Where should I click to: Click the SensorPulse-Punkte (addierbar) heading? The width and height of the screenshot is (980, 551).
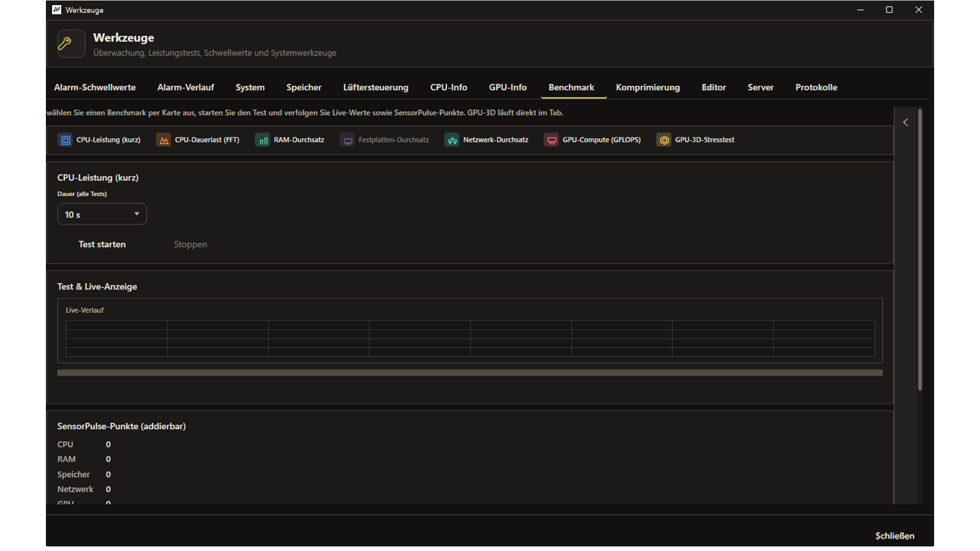coord(121,426)
